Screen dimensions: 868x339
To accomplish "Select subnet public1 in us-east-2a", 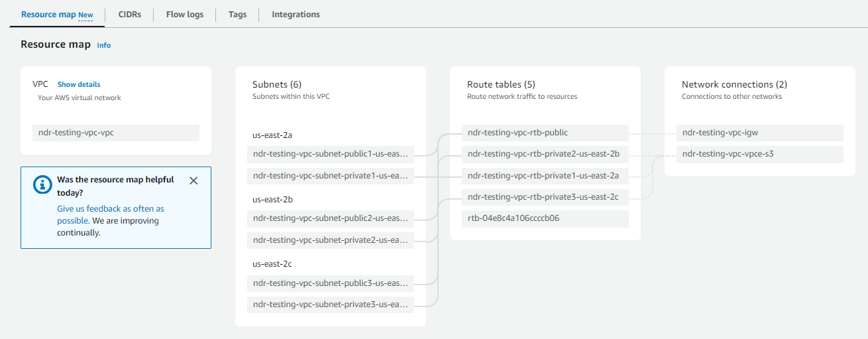I will tap(331, 155).
